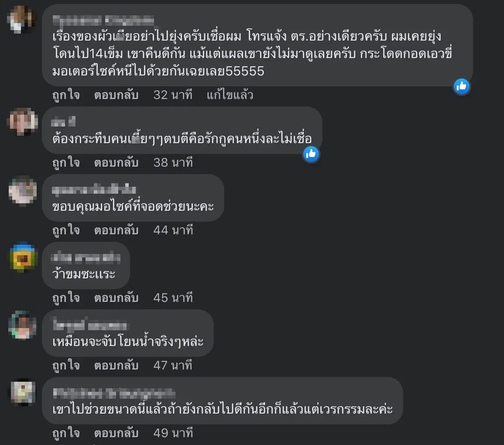Open the avatar beside the 38 นาที comment

pos(22,121)
